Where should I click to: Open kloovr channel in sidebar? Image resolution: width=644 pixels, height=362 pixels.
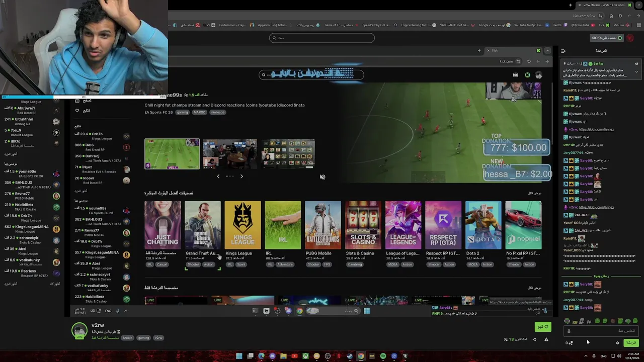click(x=102, y=180)
